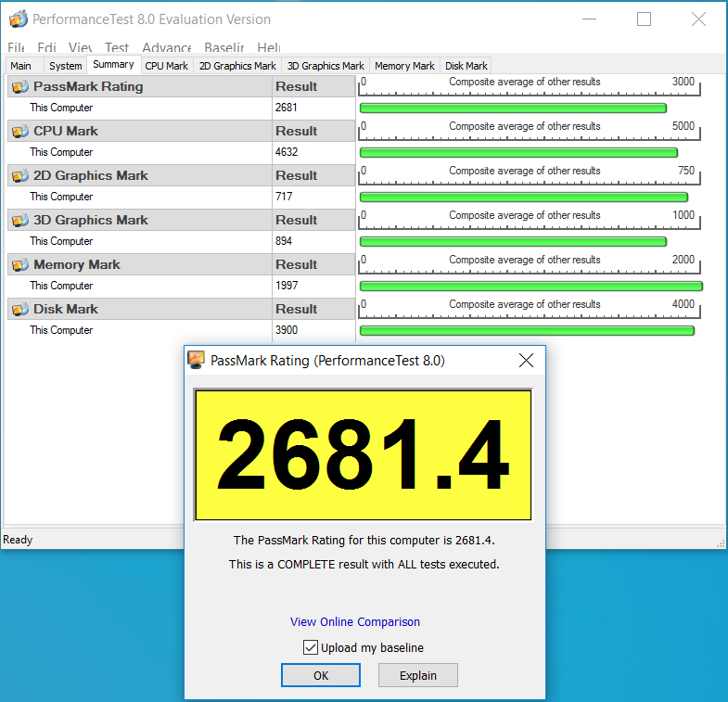728x702 pixels.
Task: Click the 3D Graphics Mark green result bar
Action: pos(513,242)
